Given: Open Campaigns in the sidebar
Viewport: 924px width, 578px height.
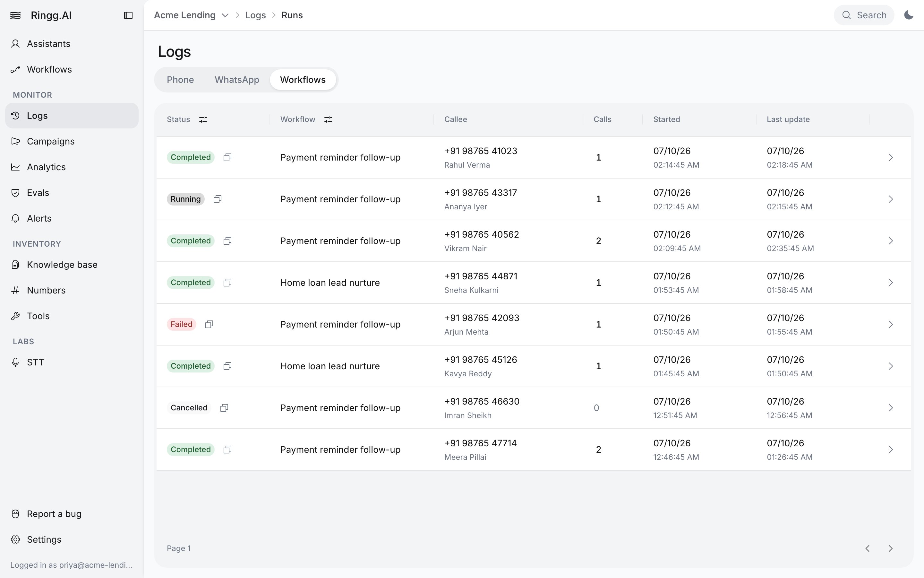Looking at the screenshot, I should click(x=72, y=141).
